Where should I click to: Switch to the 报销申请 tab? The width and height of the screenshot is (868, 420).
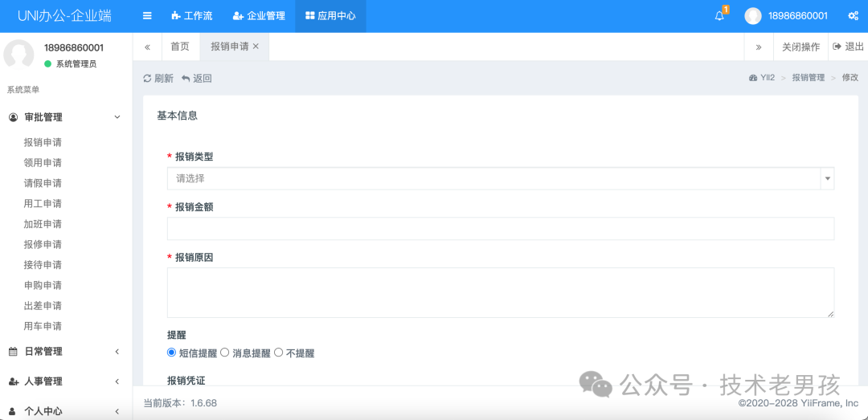pos(230,47)
